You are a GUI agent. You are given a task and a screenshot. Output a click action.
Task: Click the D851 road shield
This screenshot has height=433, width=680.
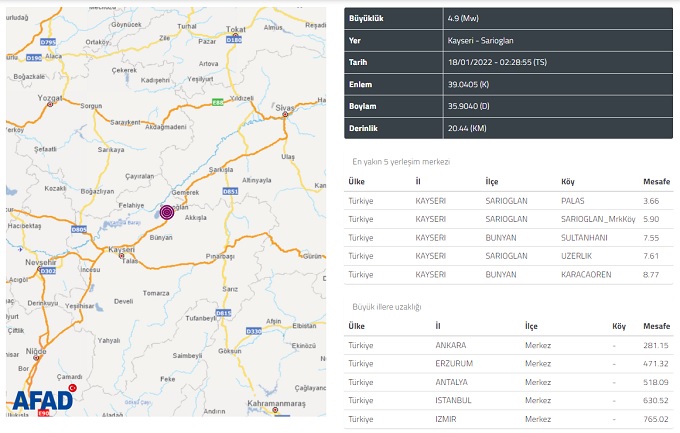point(229,189)
